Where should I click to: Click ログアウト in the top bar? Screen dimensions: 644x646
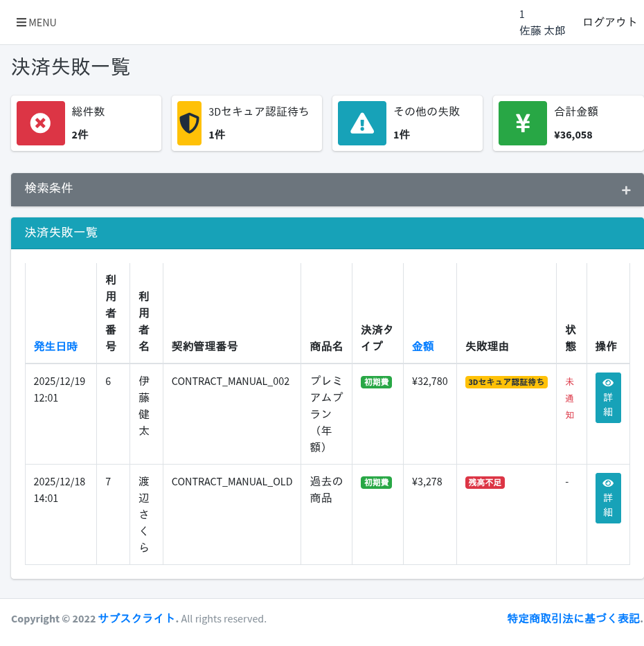[609, 21]
